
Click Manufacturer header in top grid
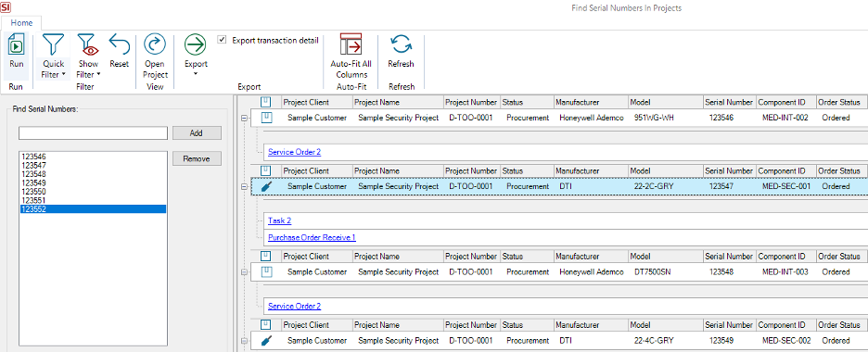point(591,102)
